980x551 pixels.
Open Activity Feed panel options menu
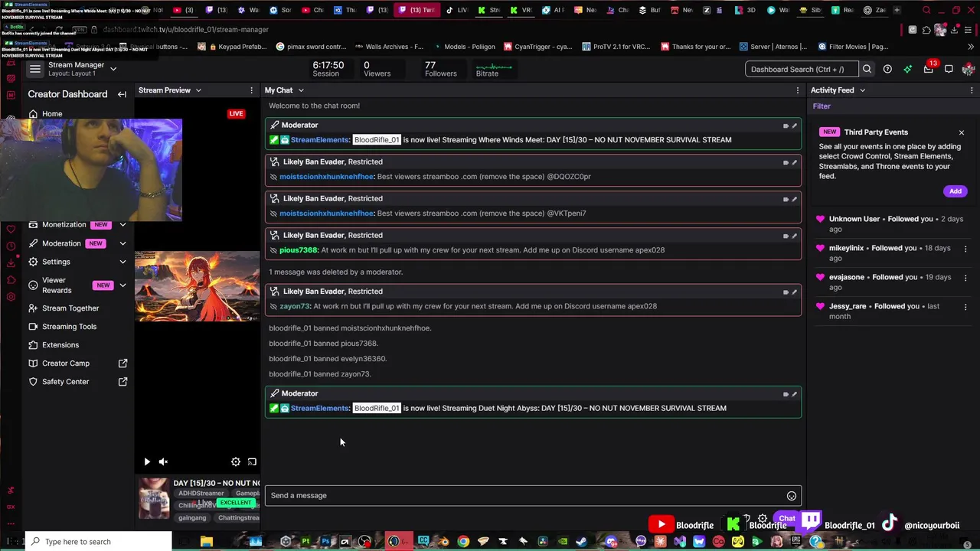(970, 90)
